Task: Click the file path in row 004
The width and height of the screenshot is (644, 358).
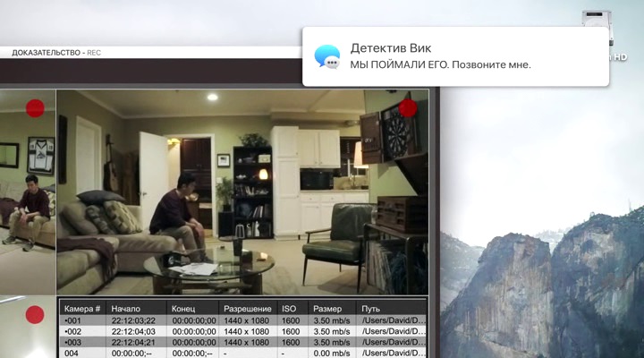Action: [394, 353]
